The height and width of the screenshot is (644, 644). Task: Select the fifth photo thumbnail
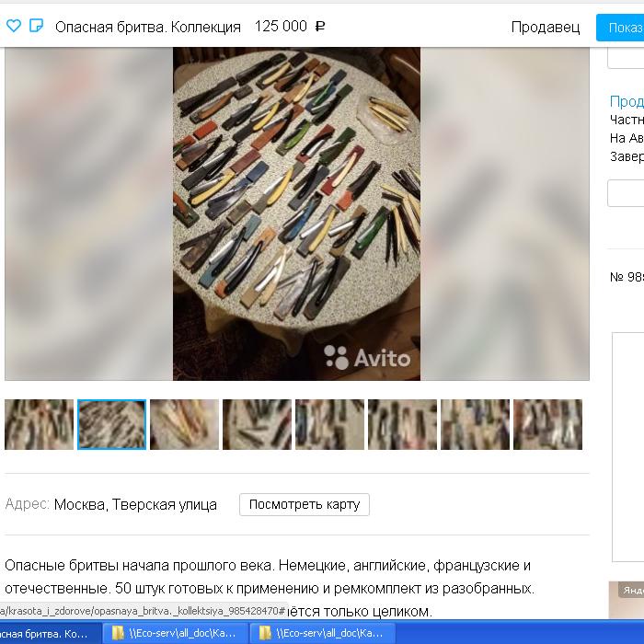(329, 424)
